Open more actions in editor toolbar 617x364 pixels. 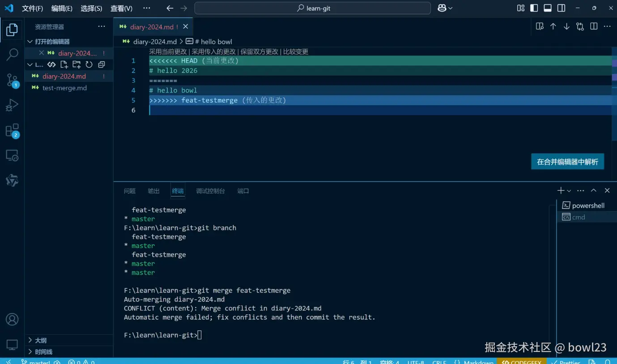pyautogui.click(x=607, y=26)
